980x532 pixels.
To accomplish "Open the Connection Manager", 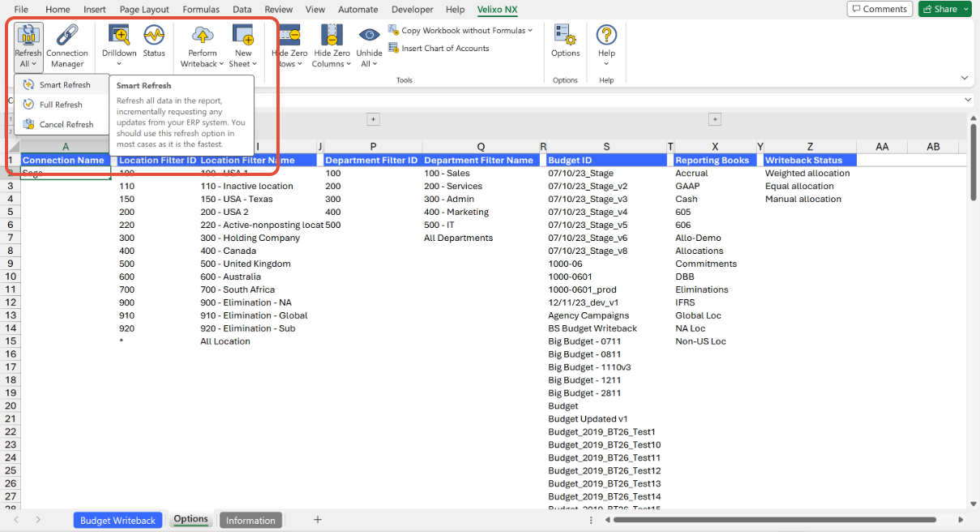I will click(66, 37).
